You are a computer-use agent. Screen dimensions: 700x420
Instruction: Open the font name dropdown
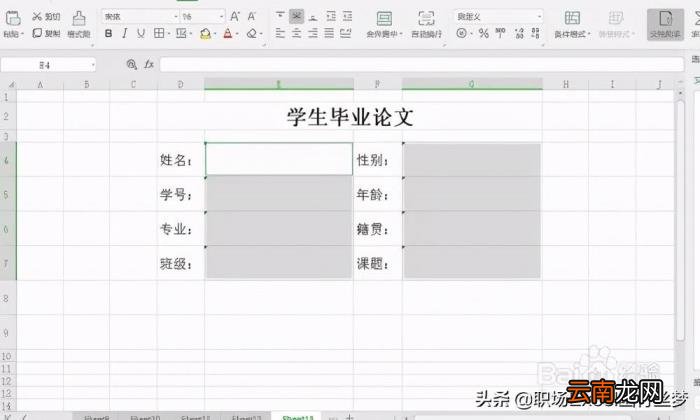pos(175,17)
